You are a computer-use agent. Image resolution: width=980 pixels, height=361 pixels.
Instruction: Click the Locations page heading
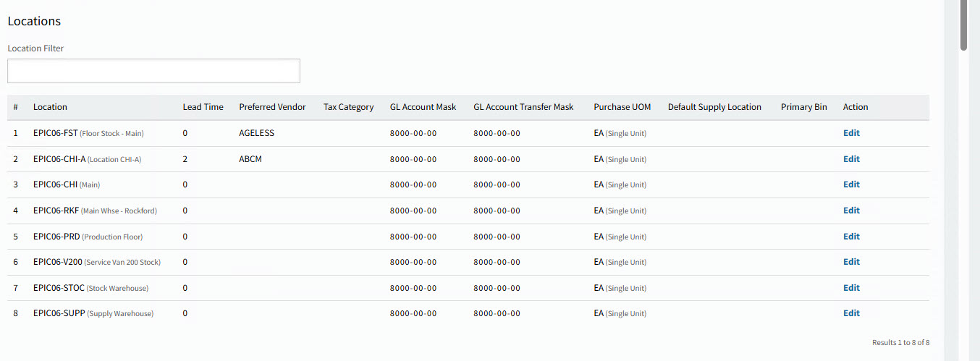tap(34, 21)
